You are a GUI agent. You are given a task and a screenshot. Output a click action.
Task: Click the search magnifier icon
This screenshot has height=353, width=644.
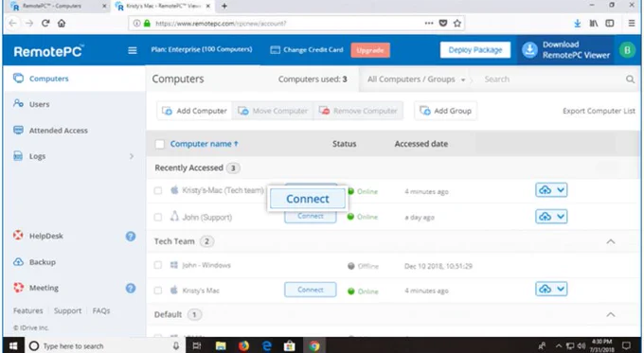(630, 79)
